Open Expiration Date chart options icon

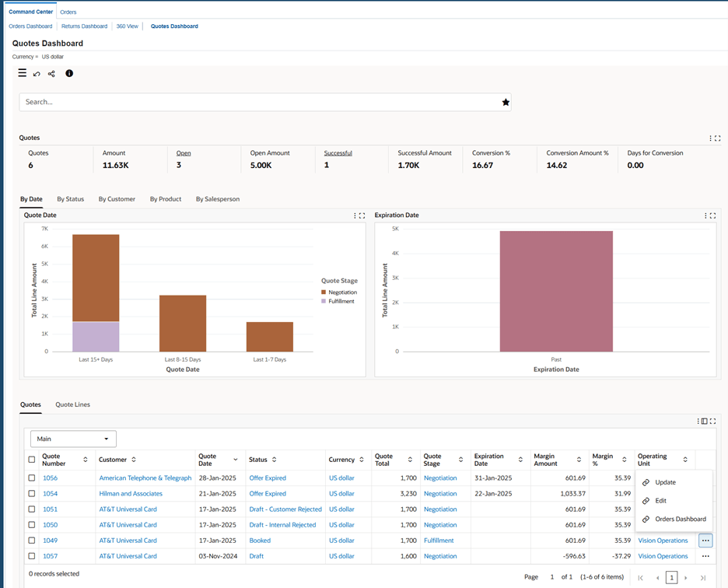pyautogui.click(x=705, y=215)
